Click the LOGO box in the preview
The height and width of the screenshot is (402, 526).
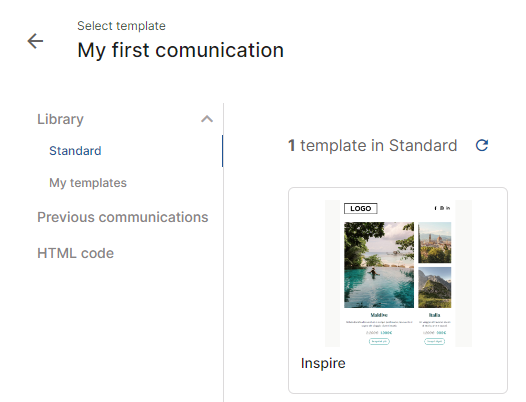(361, 208)
